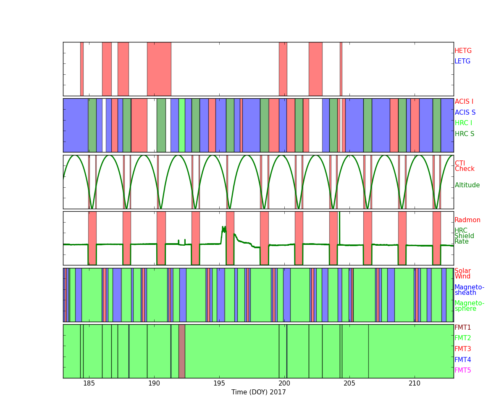504x420 pixels.
Task: Click the brown block in FMT panel
Action: pyautogui.click(x=181, y=351)
